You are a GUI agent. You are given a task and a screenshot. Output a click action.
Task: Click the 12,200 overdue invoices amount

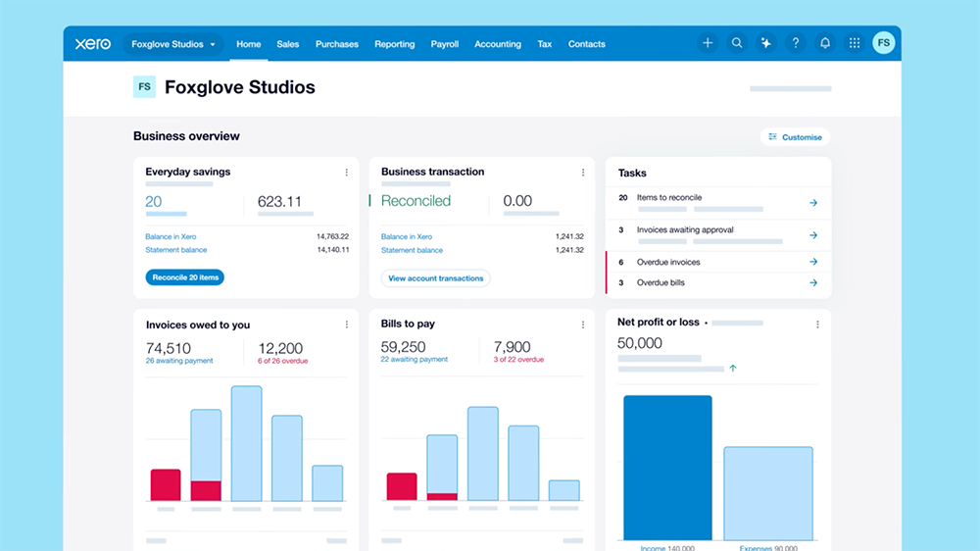click(280, 348)
